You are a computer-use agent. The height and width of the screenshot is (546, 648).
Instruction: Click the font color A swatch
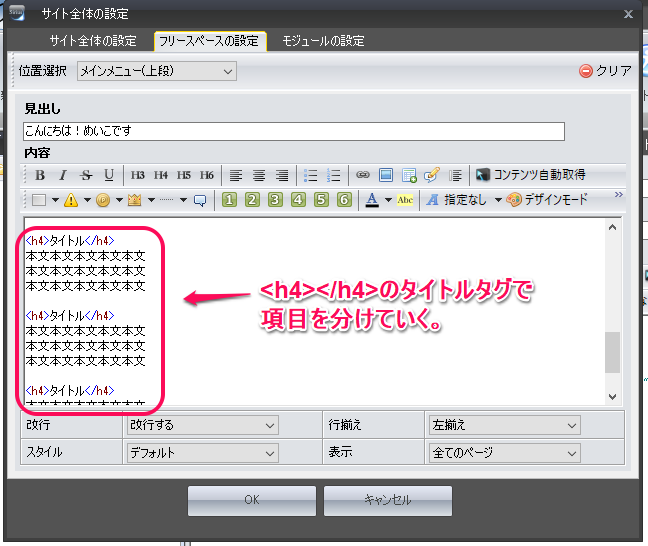pos(372,200)
